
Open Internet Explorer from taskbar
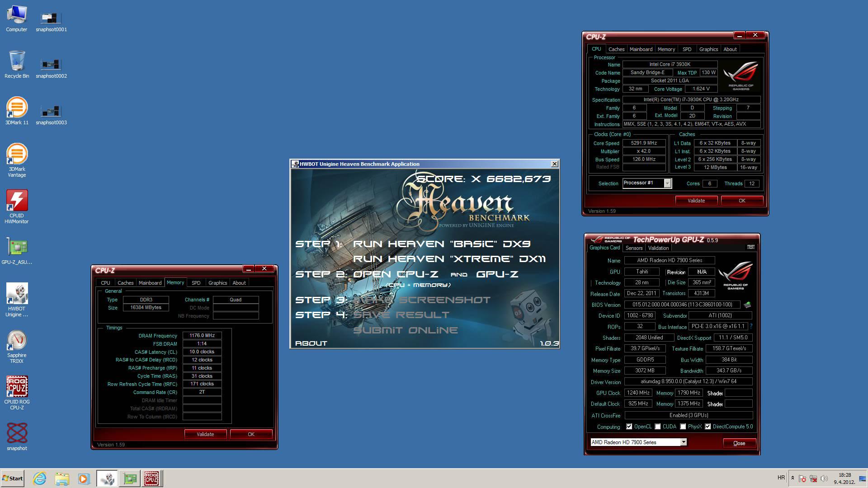(x=40, y=478)
